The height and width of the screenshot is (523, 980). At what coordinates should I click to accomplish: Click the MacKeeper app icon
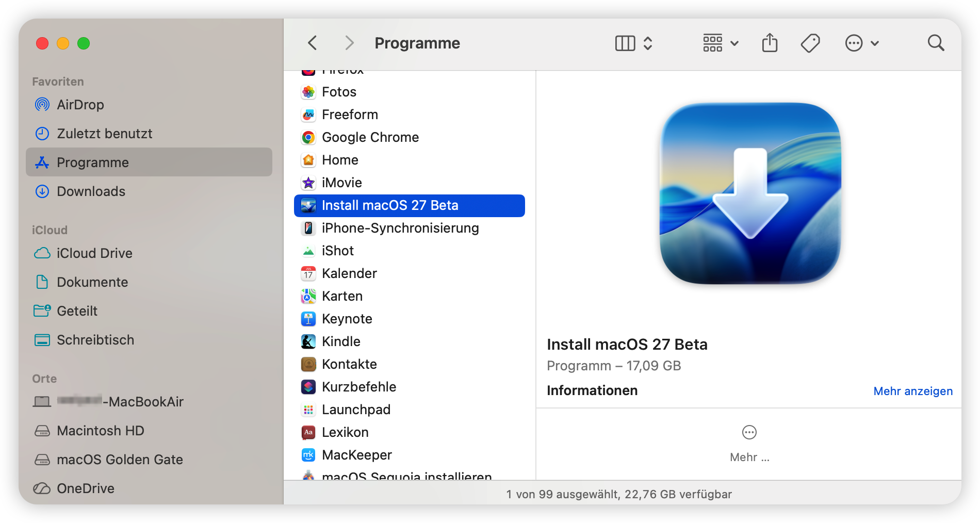point(308,455)
